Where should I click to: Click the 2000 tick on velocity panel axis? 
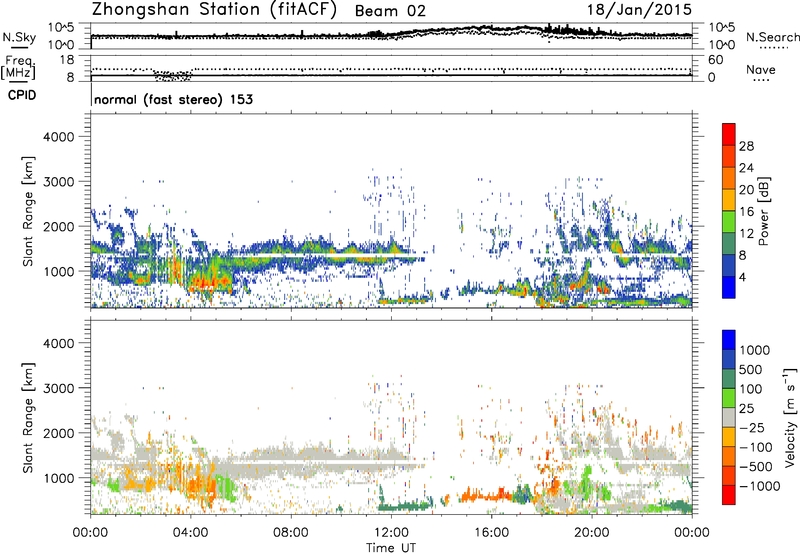pyautogui.click(x=58, y=433)
